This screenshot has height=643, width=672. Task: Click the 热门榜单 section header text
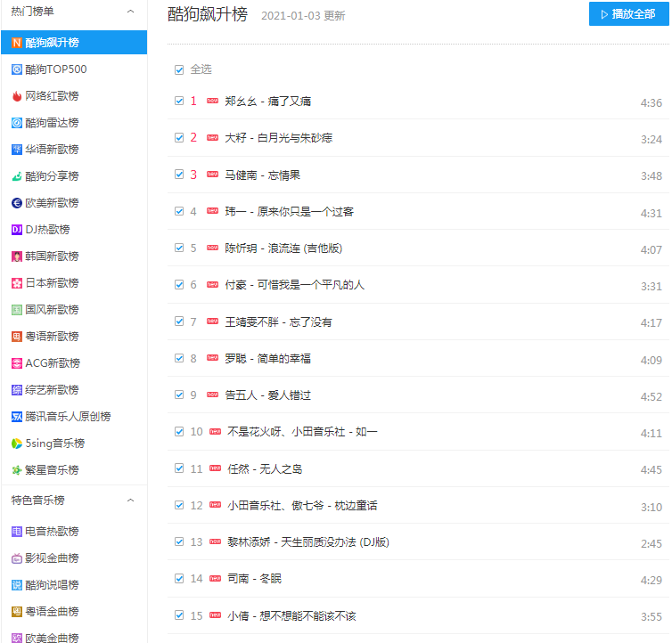(33, 12)
